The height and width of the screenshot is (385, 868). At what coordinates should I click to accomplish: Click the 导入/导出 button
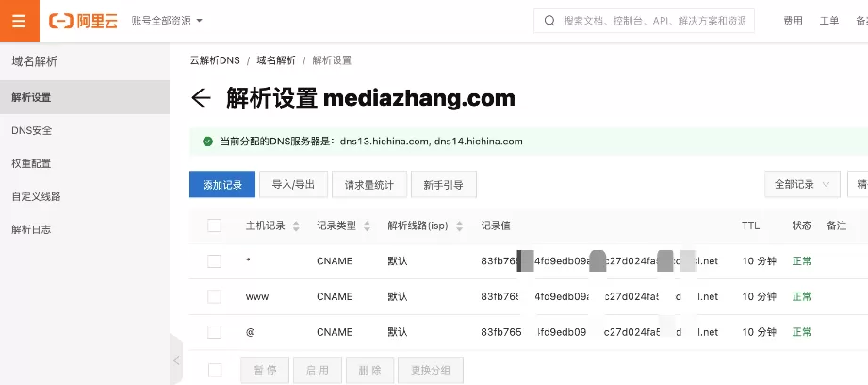(x=293, y=184)
